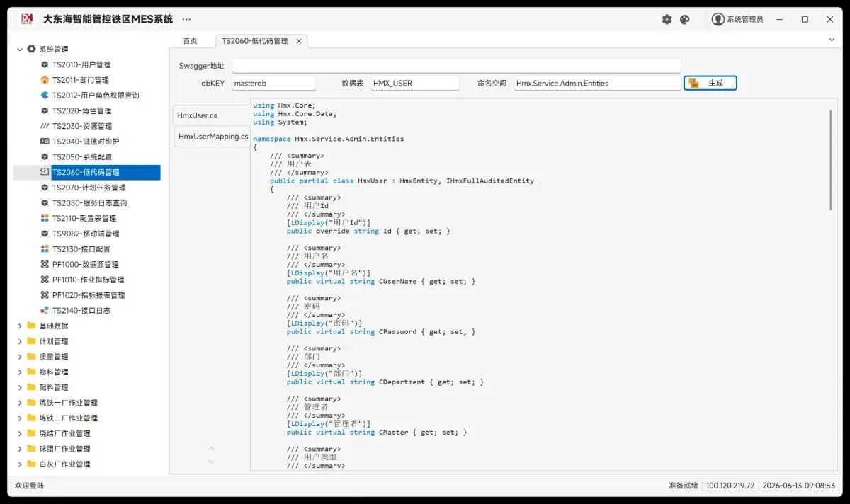Select the TS2040-键值对维护 icon
Image resolution: width=850 pixels, height=504 pixels.
pos(45,142)
